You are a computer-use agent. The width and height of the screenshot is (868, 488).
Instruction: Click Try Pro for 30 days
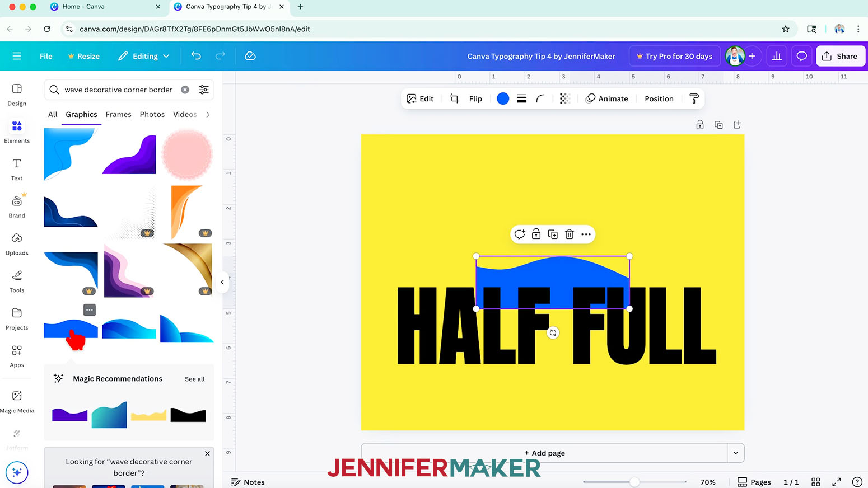pyautogui.click(x=674, y=56)
